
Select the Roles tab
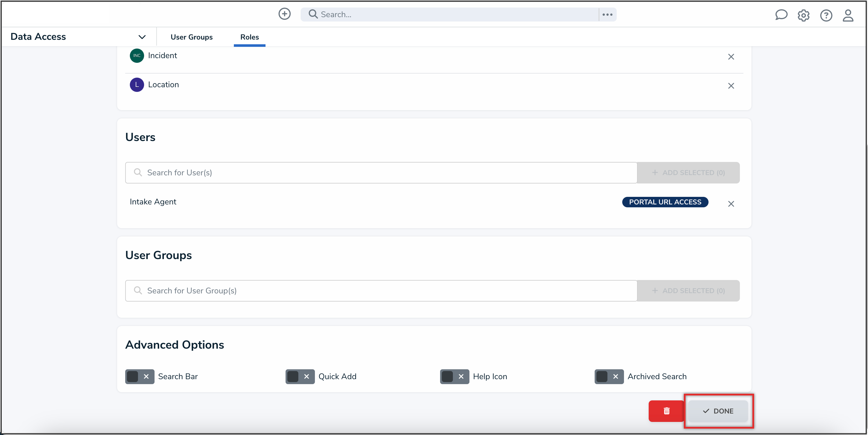(249, 37)
